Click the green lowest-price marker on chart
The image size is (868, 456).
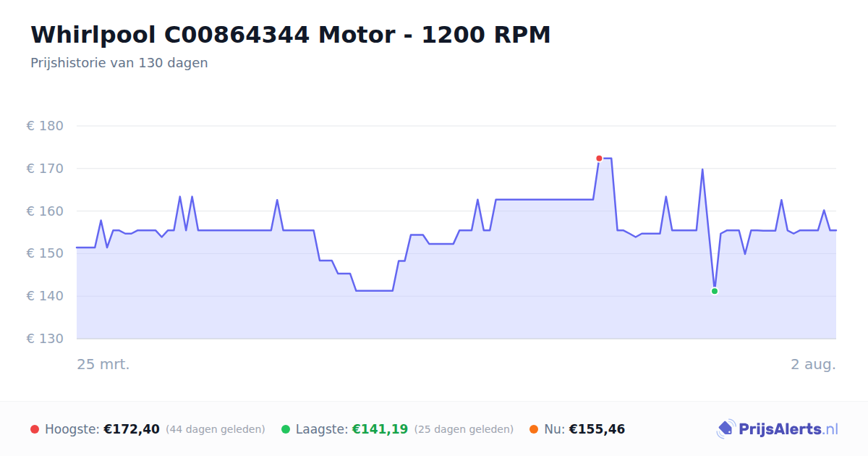click(715, 291)
